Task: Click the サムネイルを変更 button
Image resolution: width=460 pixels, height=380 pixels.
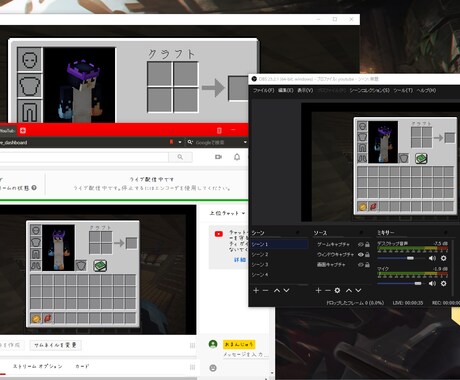Action: [x=56, y=345]
